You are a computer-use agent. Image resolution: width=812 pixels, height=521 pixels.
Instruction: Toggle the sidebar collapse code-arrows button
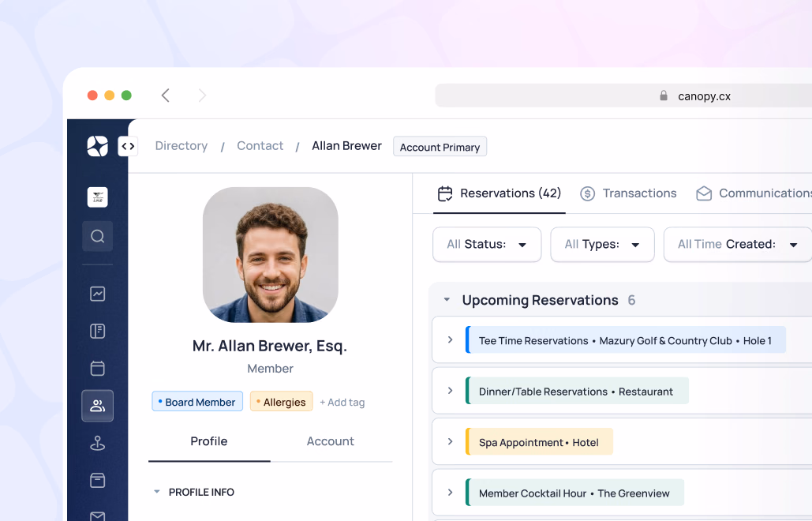(128, 146)
